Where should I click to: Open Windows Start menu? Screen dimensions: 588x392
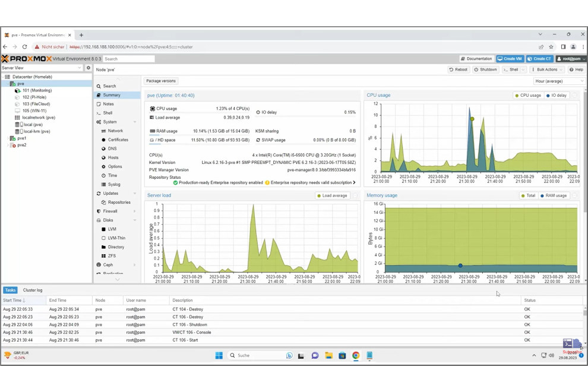219,355
